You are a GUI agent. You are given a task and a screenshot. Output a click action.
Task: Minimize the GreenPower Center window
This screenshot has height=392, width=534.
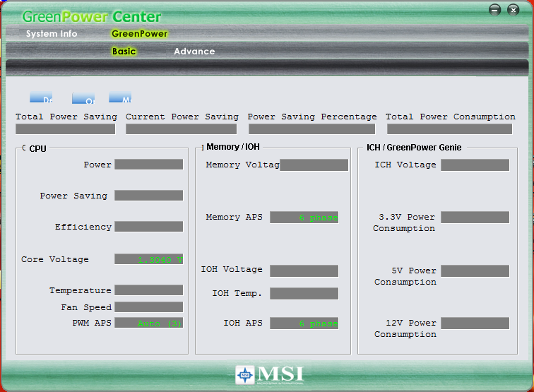coord(495,10)
